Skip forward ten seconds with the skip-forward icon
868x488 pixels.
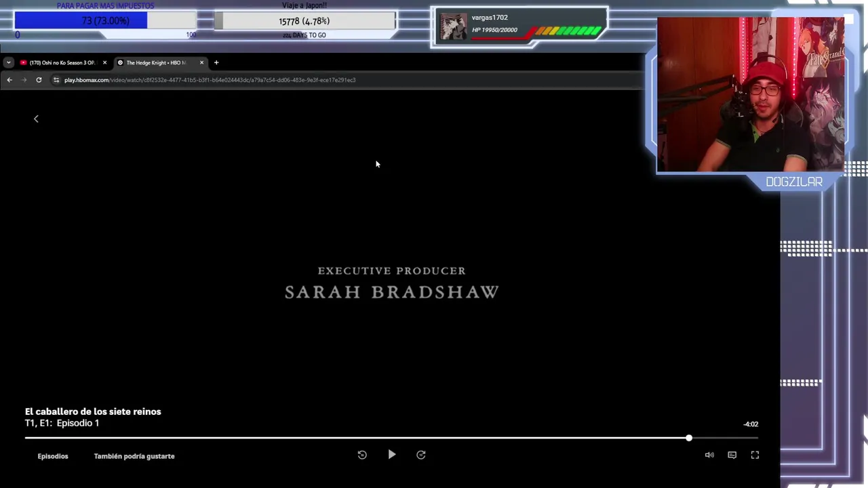tap(421, 455)
